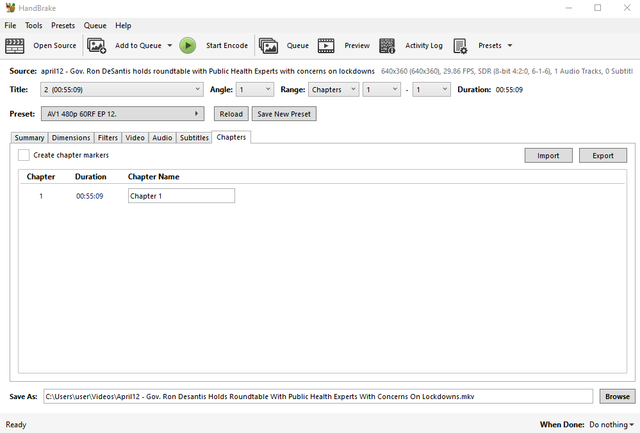This screenshot has width=640, height=433.
Task: Click the Activity Log label
Action: 424,46
